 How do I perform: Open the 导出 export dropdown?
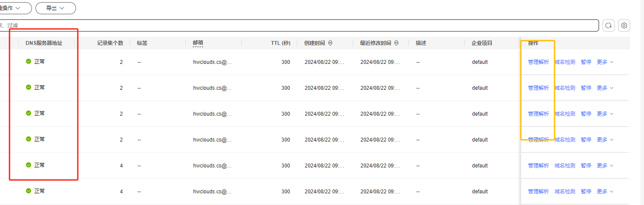click(x=56, y=8)
